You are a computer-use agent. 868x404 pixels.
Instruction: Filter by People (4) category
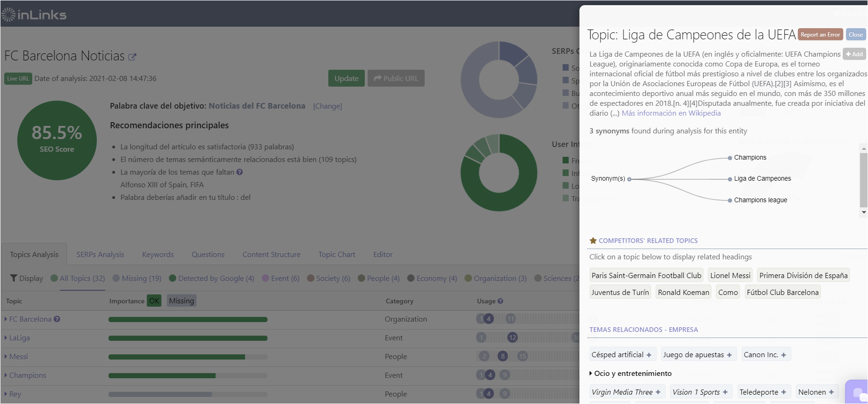379,278
